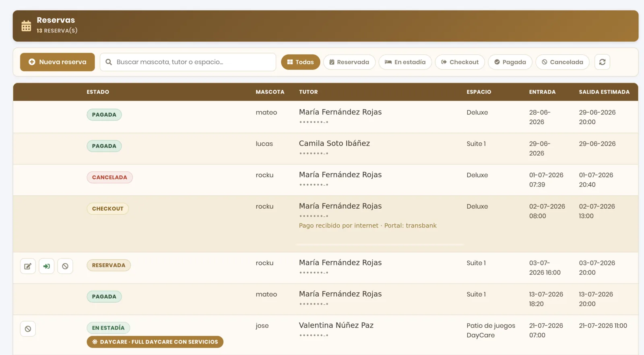The height and width of the screenshot is (355, 644).
Task: Filter by En estadía status
Action: tap(405, 62)
